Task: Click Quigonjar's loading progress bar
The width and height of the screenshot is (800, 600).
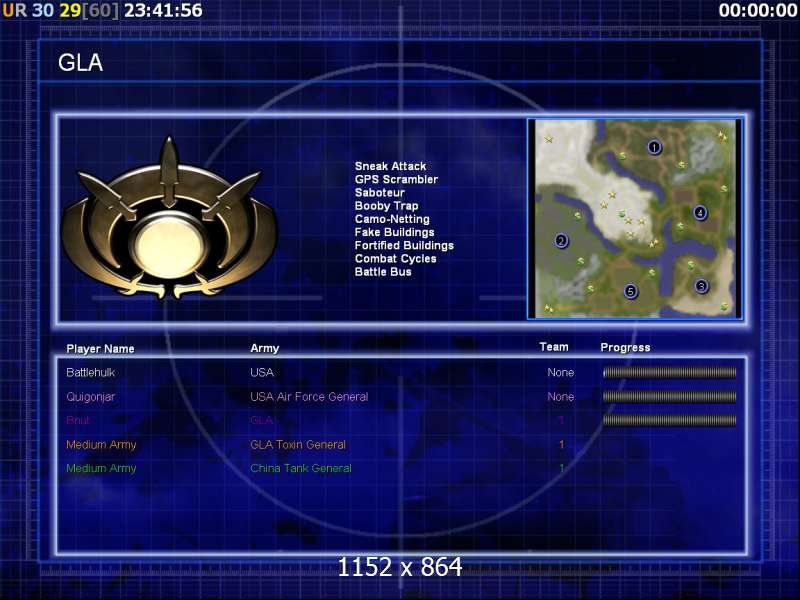Action: click(x=669, y=396)
